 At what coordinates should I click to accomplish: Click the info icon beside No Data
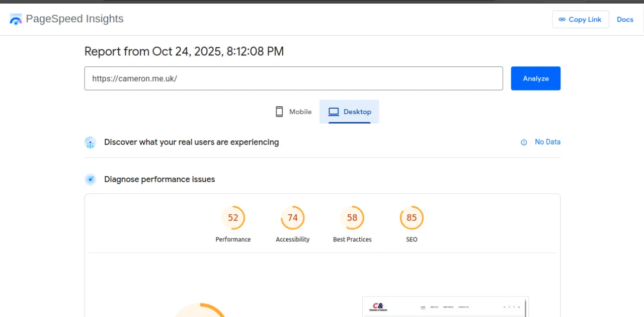point(524,142)
